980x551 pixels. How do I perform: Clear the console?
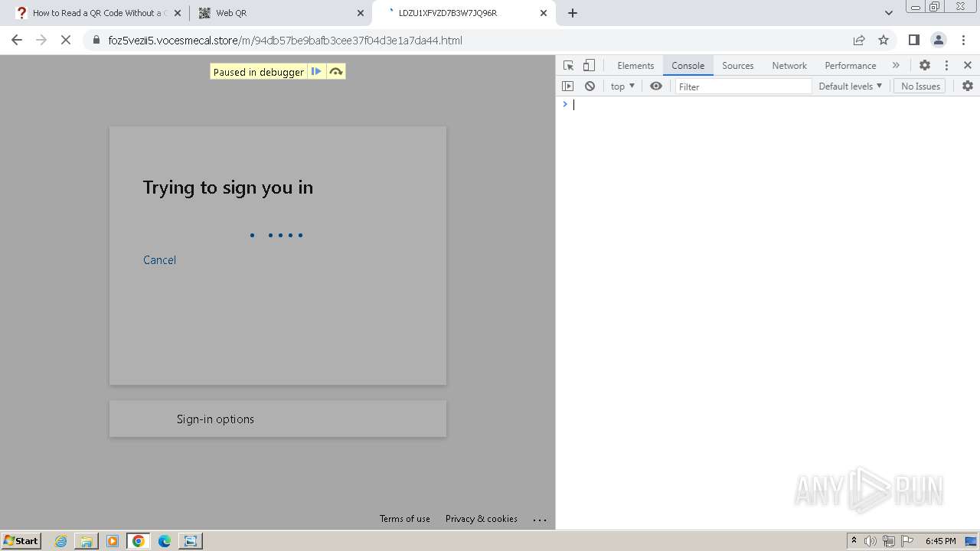pos(590,86)
